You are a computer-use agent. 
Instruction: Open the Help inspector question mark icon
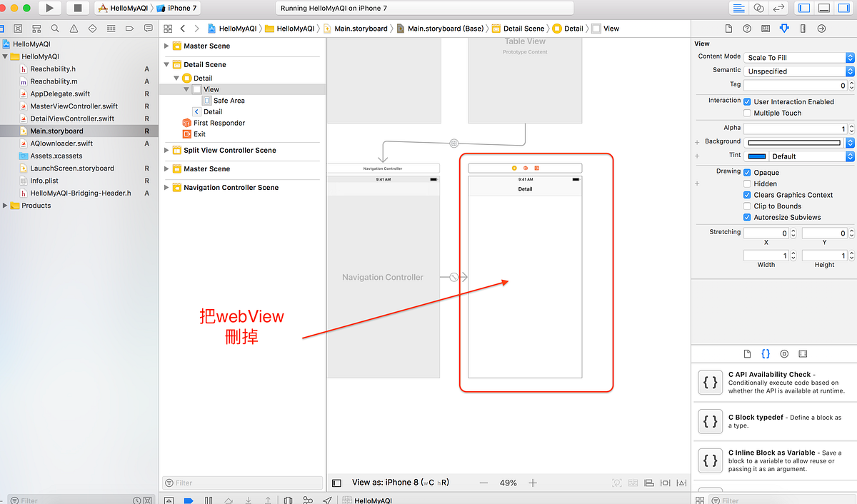tap(746, 28)
